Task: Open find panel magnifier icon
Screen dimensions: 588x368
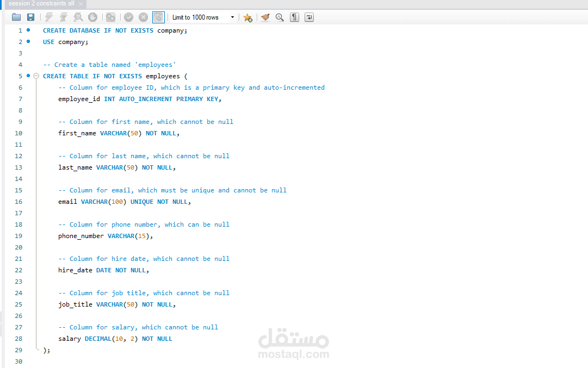Action: pyautogui.click(x=280, y=17)
